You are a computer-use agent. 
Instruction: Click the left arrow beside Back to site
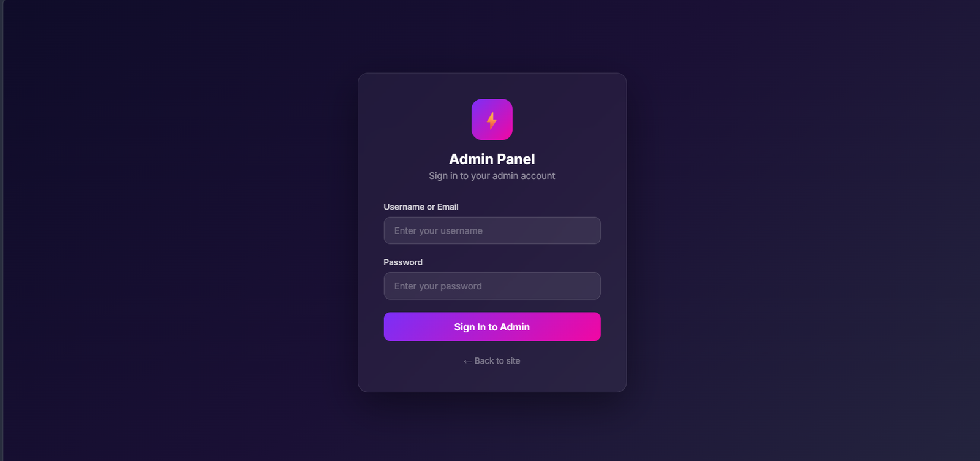[468, 361]
